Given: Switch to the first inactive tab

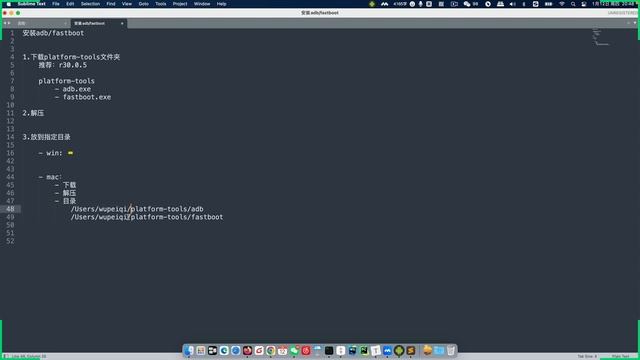Looking at the screenshot, I should [x=41, y=23].
